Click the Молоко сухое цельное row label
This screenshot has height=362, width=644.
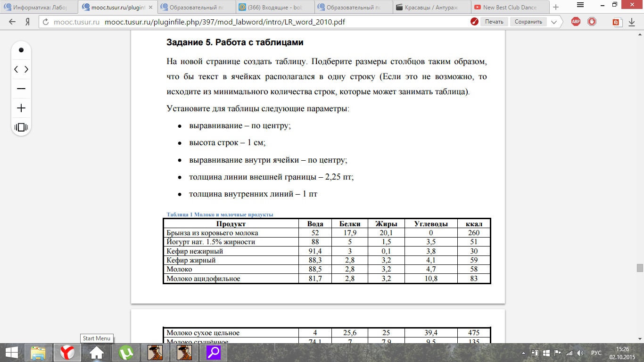coord(203,333)
